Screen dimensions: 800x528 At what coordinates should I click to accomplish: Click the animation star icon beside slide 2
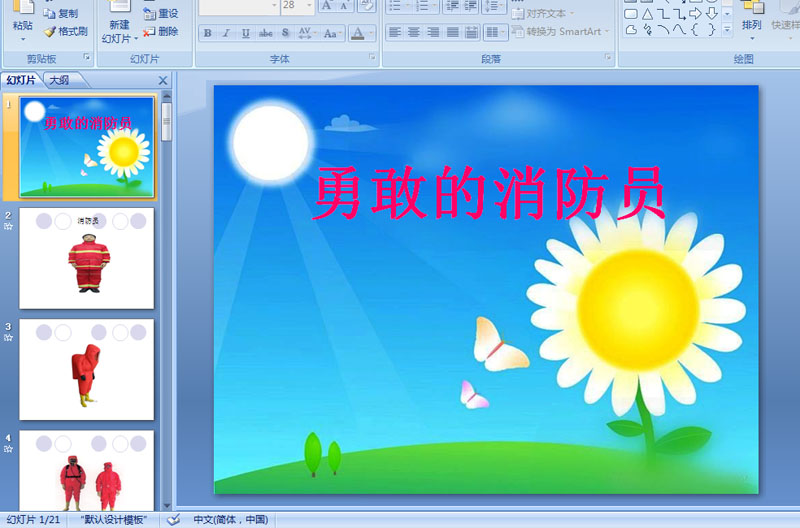(x=8, y=226)
